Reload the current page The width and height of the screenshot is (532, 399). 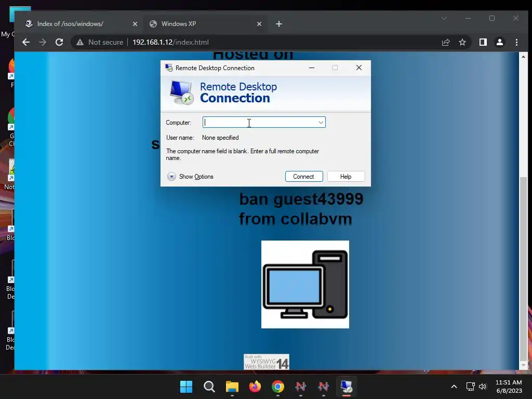pos(59,42)
